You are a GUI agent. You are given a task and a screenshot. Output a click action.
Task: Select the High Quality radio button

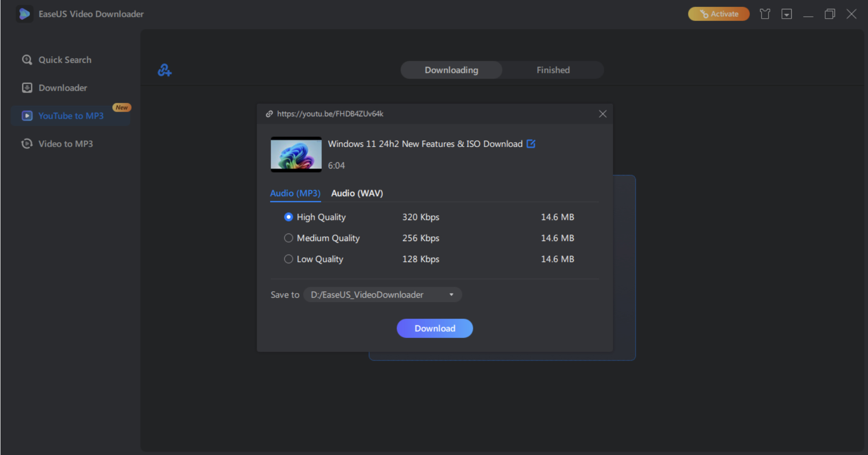(288, 217)
